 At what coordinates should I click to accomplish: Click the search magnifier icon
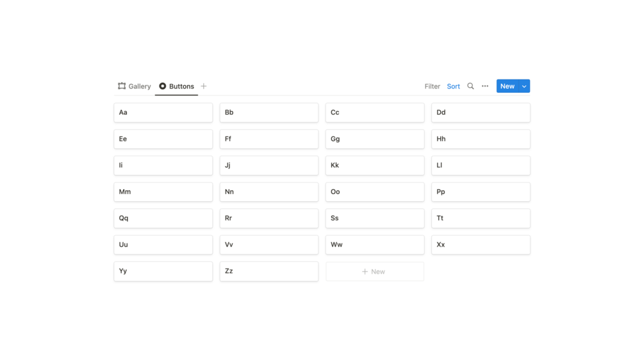pos(470,86)
